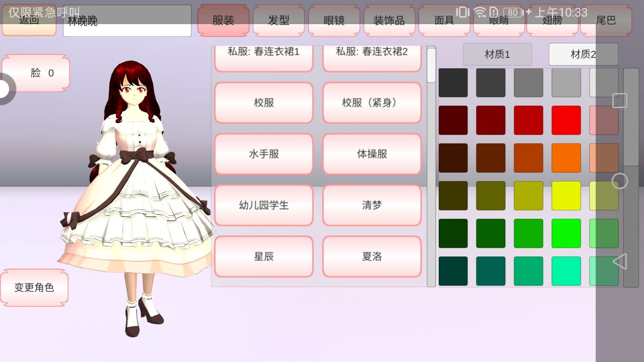
Task: Tap the Android recent apps square icon
Action: click(x=620, y=101)
